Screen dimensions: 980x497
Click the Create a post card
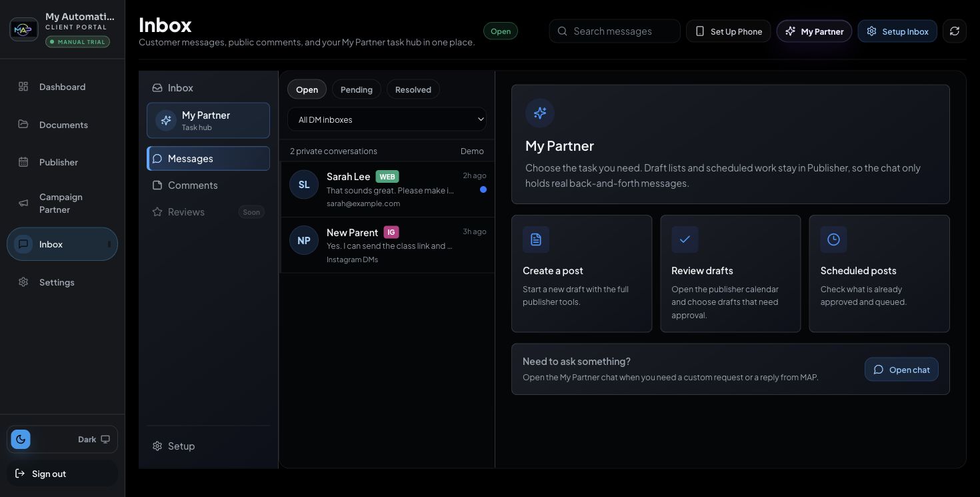coord(581,274)
